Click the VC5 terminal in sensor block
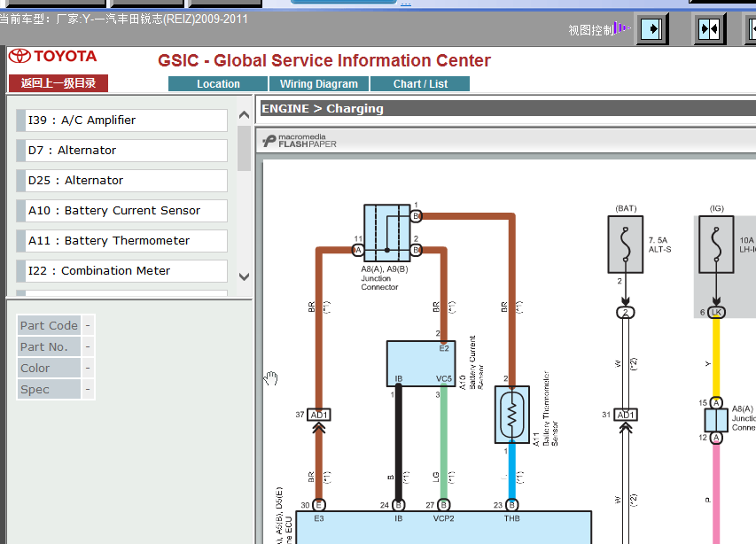 443,378
